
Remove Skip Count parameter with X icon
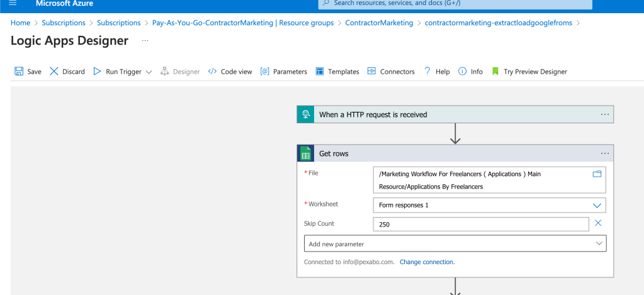(x=599, y=223)
